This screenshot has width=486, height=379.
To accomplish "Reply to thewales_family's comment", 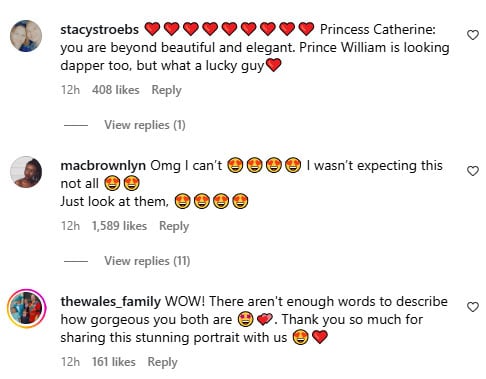I will point(162,362).
